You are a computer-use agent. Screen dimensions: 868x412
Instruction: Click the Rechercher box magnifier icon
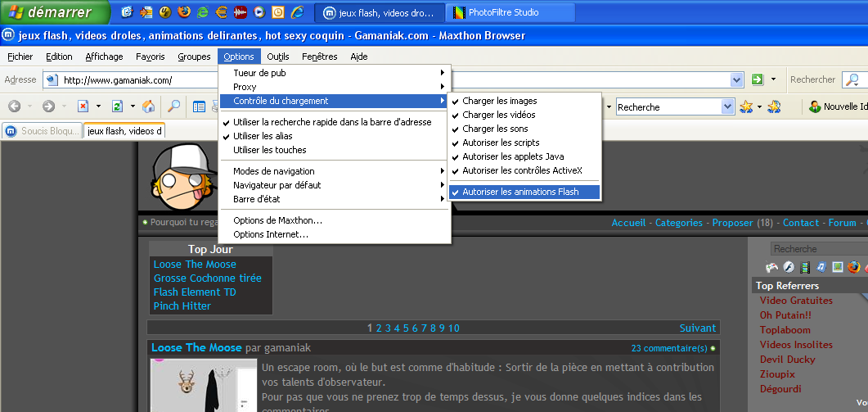pos(853,79)
